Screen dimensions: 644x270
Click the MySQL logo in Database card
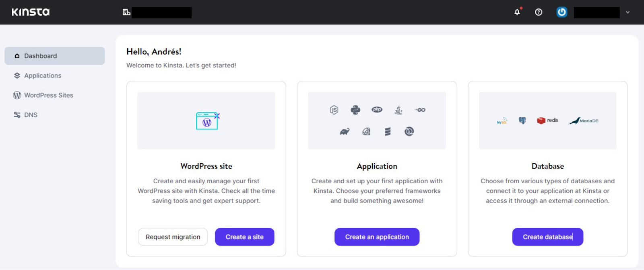click(x=502, y=121)
